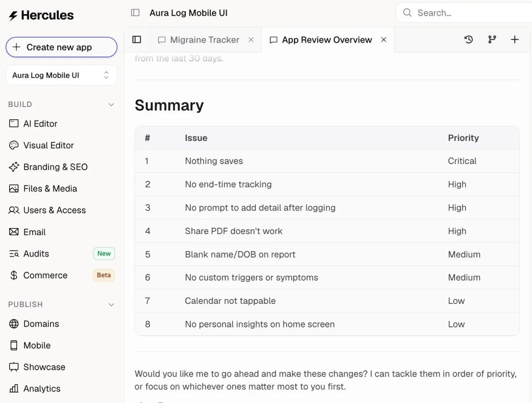Collapse the BUILD section chevron
Image resolution: width=532 pixels, height=403 pixels.
[x=111, y=105]
